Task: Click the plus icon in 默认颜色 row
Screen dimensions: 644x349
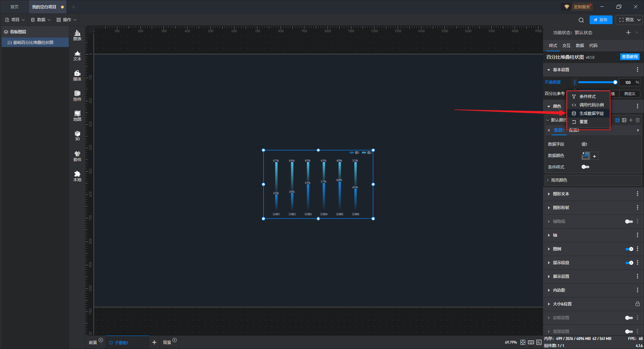Action: [x=631, y=120]
